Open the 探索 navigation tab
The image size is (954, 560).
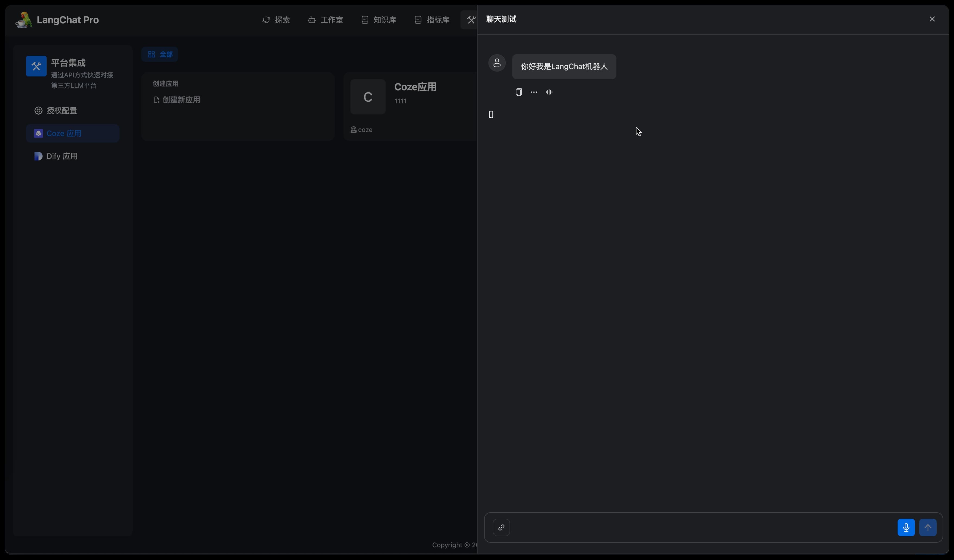coord(276,20)
